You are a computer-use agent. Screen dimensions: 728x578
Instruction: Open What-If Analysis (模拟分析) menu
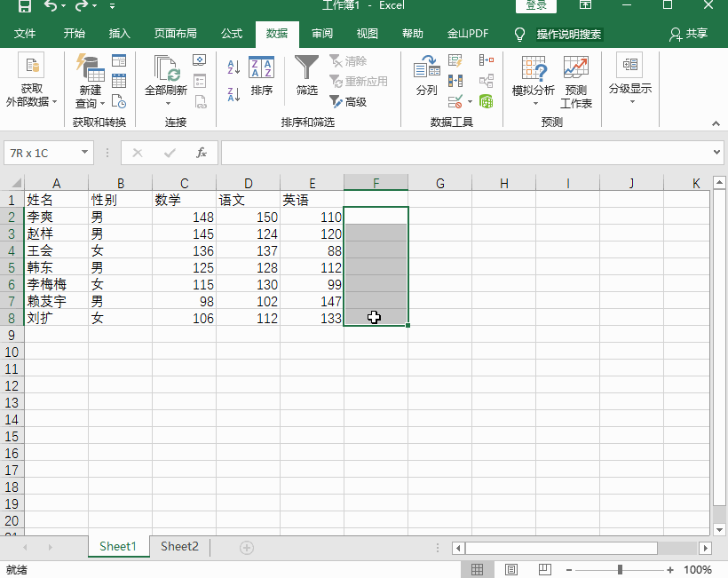[x=534, y=81]
